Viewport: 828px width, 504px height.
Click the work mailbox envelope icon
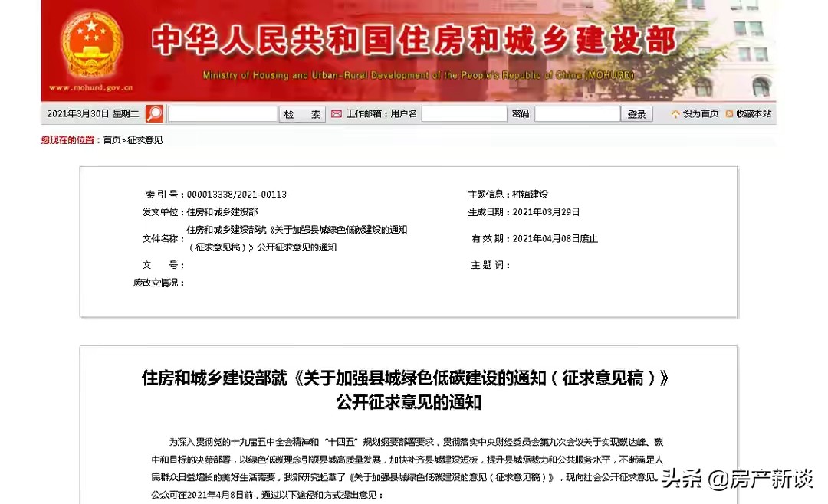337,114
